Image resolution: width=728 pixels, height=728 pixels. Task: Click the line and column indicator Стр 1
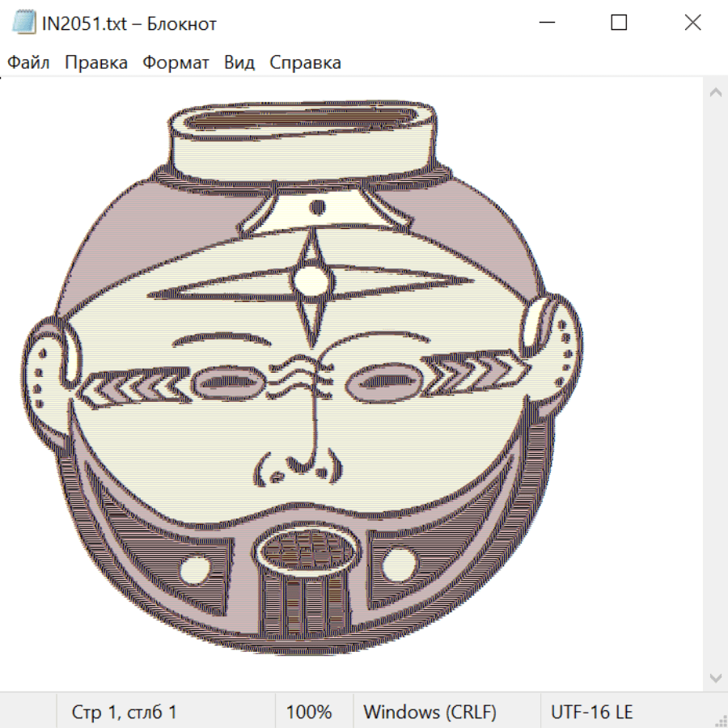[x=125, y=712]
